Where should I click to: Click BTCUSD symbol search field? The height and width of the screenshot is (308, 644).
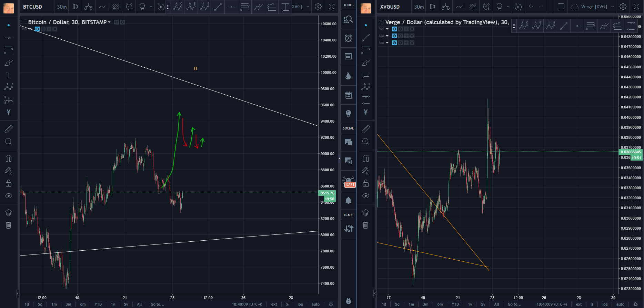(37, 7)
